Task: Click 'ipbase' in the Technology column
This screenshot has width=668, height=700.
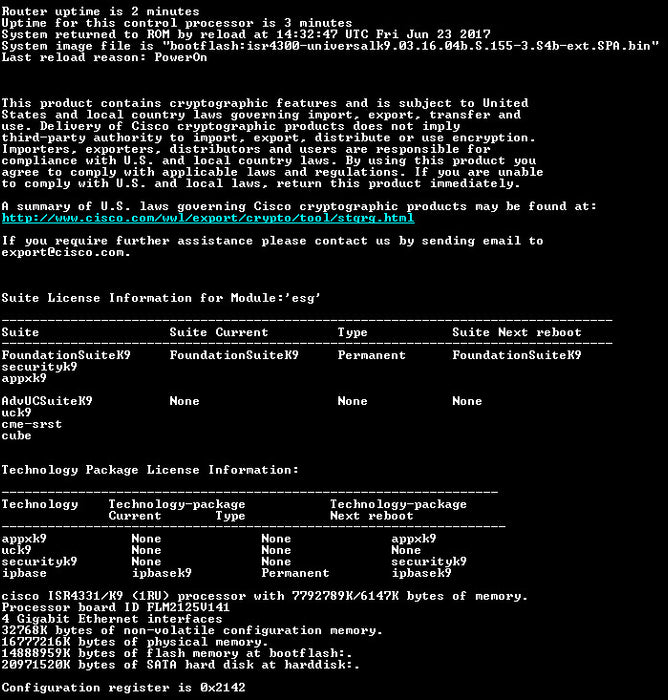Action: (x=24, y=573)
